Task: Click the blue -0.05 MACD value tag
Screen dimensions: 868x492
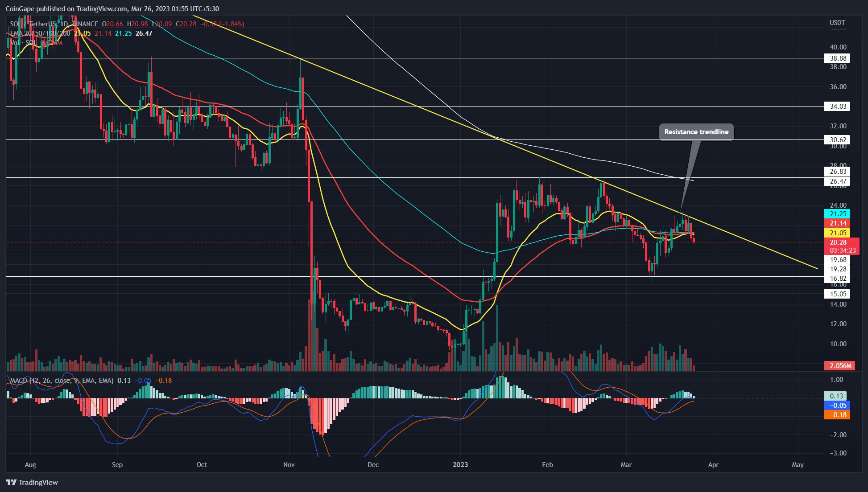Action: (x=838, y=406)
